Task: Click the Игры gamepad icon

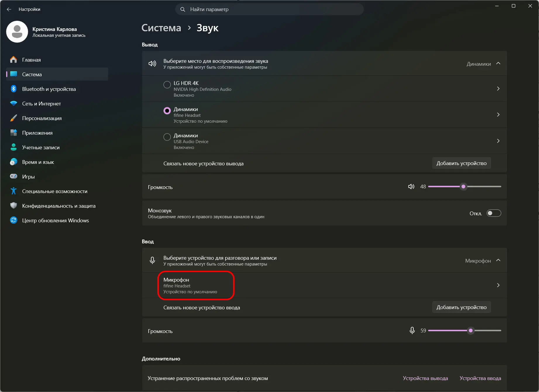Action: click(13, 176)
